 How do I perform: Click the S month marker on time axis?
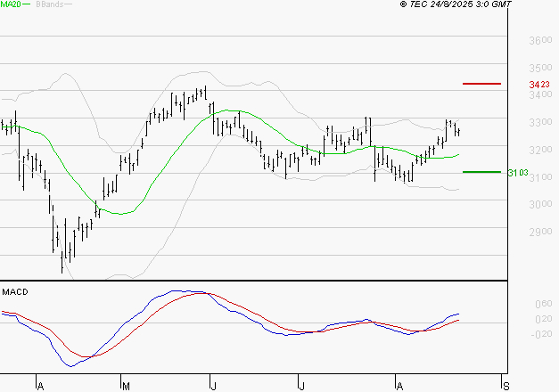coord(506,387)
